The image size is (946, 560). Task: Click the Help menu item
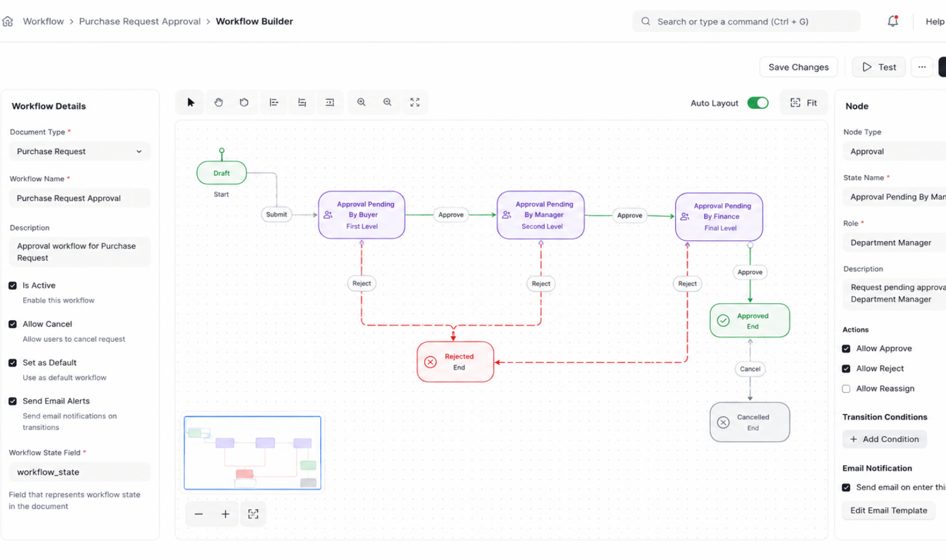(935, 21)
